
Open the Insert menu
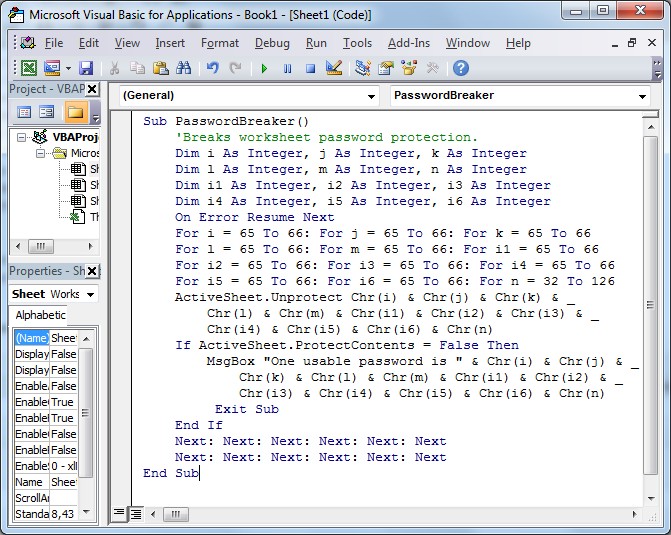(170, 43)
